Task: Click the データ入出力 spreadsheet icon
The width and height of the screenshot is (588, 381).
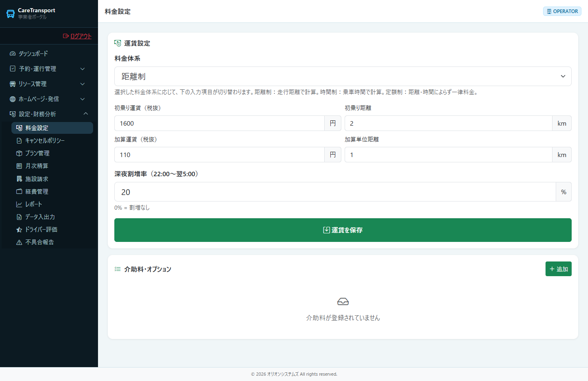Action: click(x=19, y=217)
